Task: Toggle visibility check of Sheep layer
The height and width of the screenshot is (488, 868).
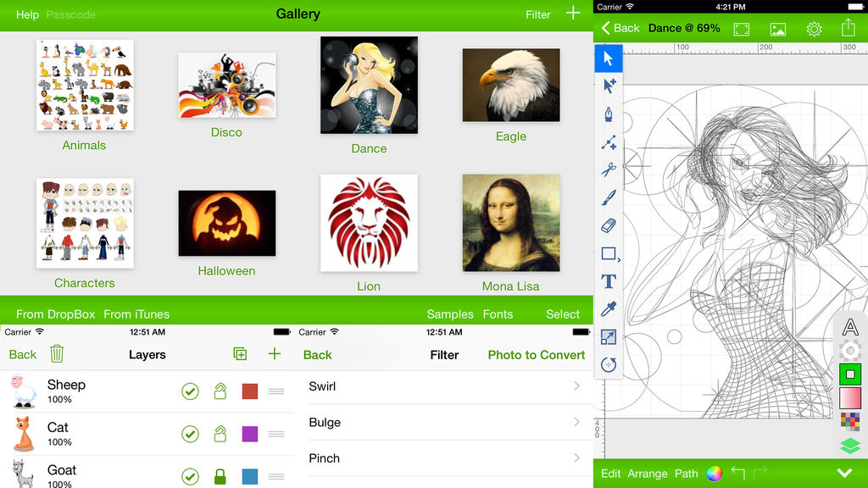Action: click(x=190, y=391)
